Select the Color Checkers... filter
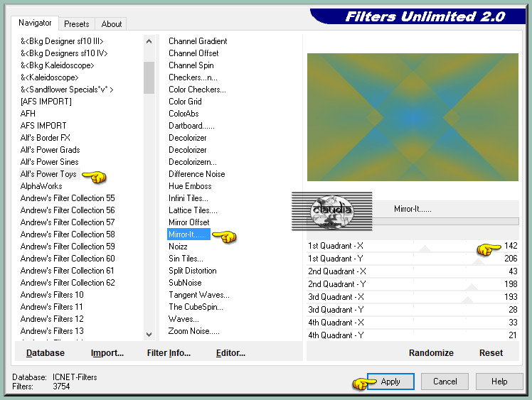The width and height of the screenshot is (532, 400). pyautogui.click(x=197, y=90)
